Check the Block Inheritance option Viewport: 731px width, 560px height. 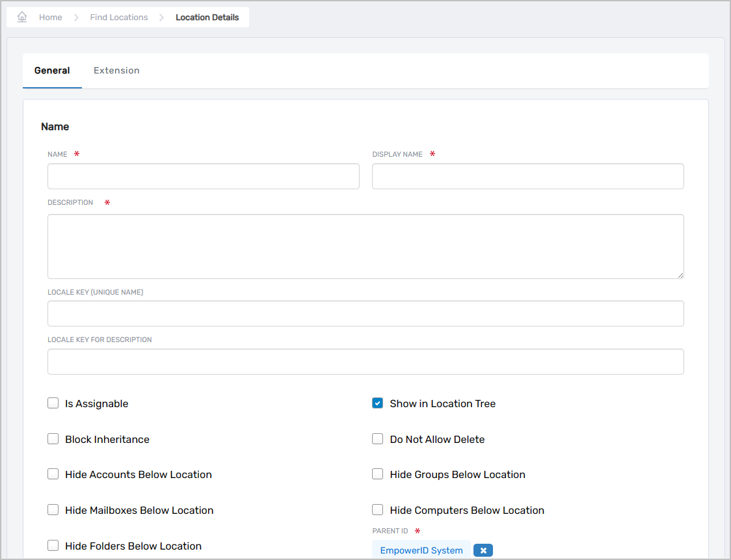(53, 439)
